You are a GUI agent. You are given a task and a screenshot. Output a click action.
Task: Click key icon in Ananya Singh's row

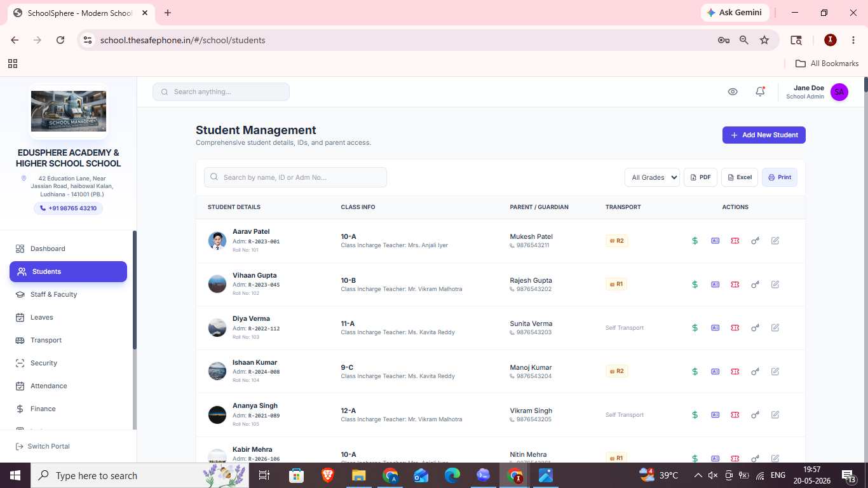point(755,415)
